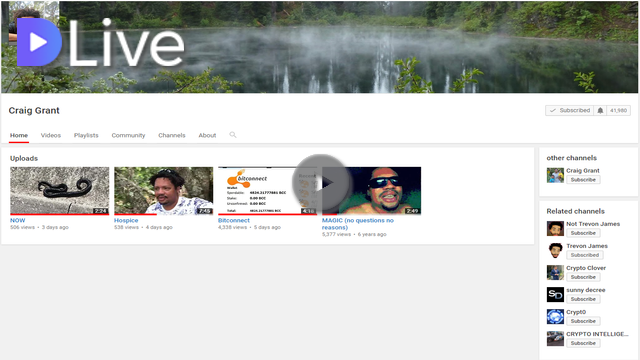Open the CRYPTO INTELLIGE... channel link
Viewport: 640px width, 360px height.
point(597,334)
